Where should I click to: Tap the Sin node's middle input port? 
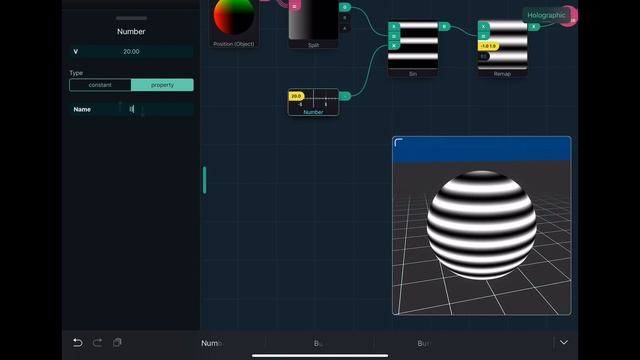(x=394, y=36)
